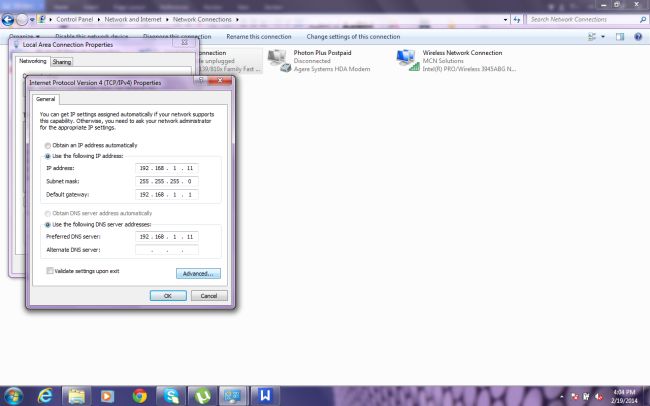This screenshot has height=406, width=650.
Task: Click the network status icon in system tray
Action: (x=587, y=397)
